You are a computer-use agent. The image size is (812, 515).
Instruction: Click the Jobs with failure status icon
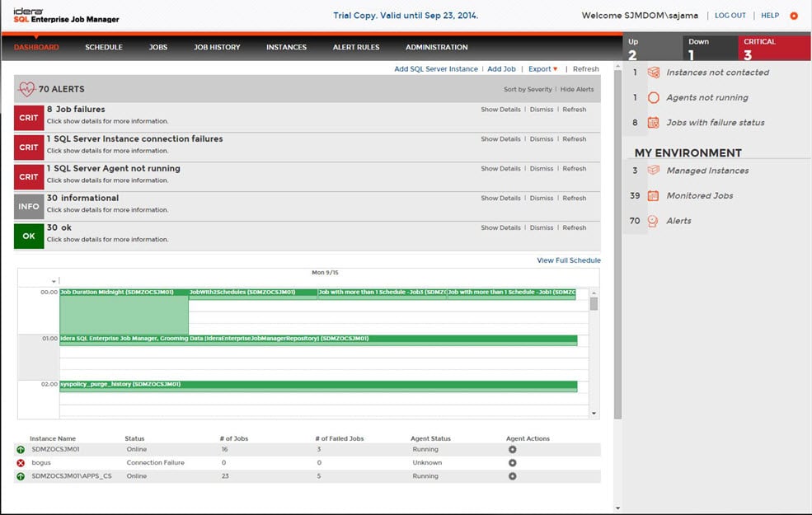653,123
